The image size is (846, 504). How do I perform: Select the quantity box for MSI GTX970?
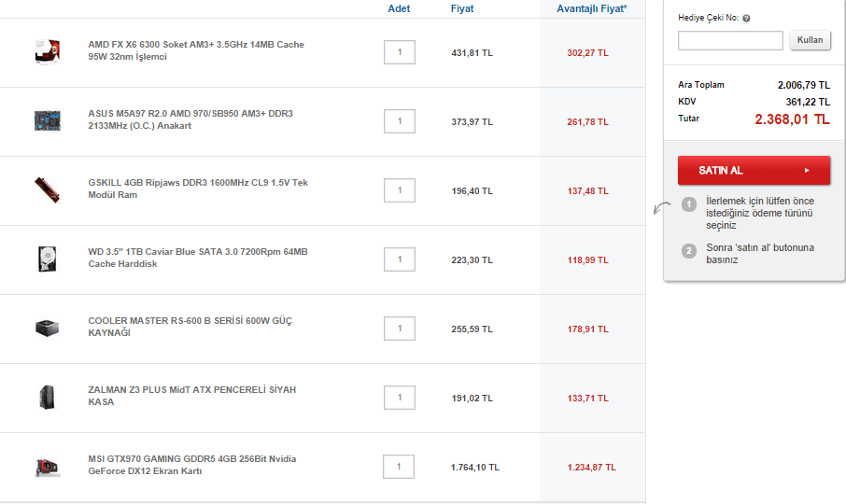coord(399,467)
